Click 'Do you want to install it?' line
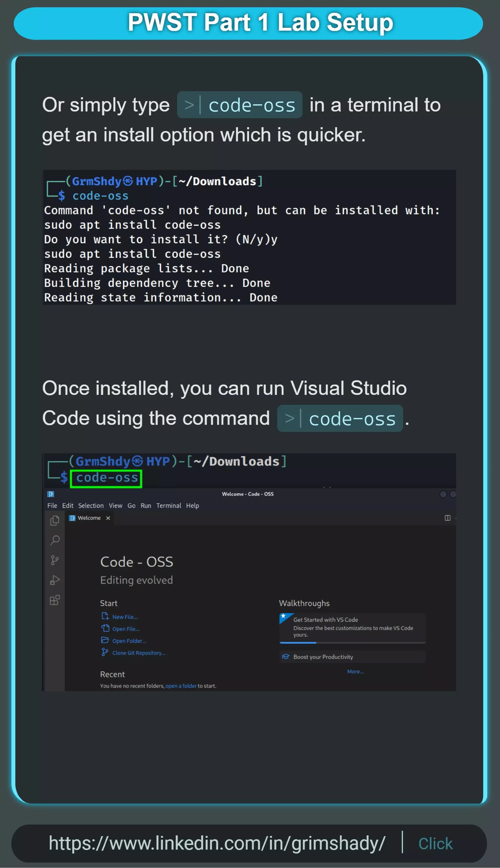The image size is (500, 868). point(161,239)
